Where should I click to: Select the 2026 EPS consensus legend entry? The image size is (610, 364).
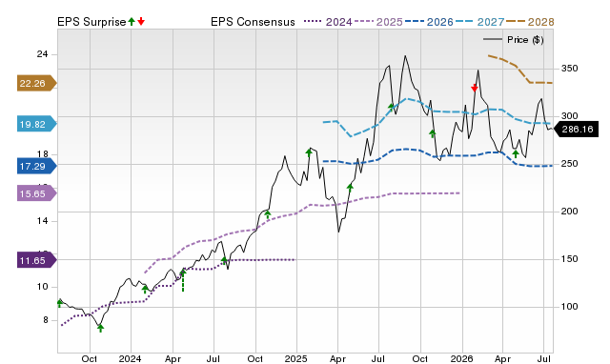tap(429, 22)
